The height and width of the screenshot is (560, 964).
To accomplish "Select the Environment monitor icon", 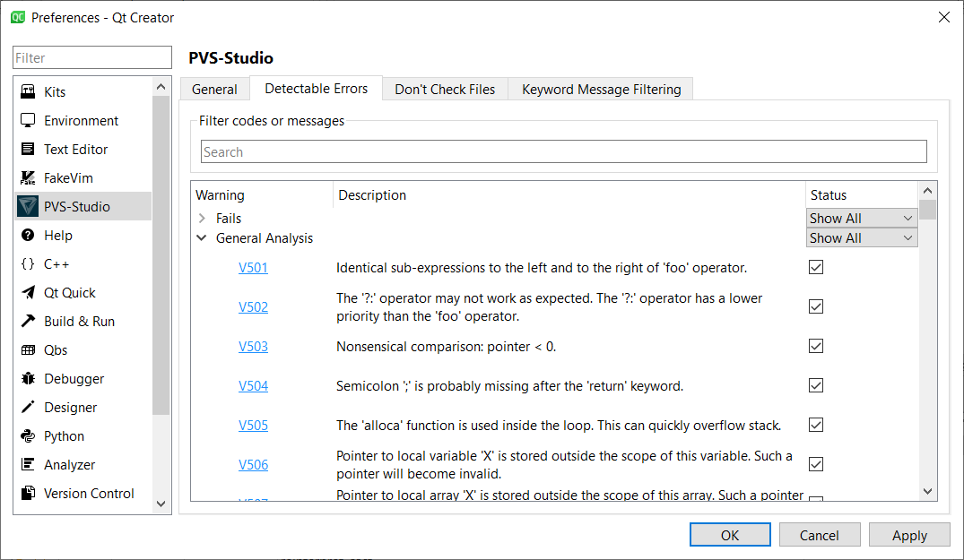I will [28, 121].
